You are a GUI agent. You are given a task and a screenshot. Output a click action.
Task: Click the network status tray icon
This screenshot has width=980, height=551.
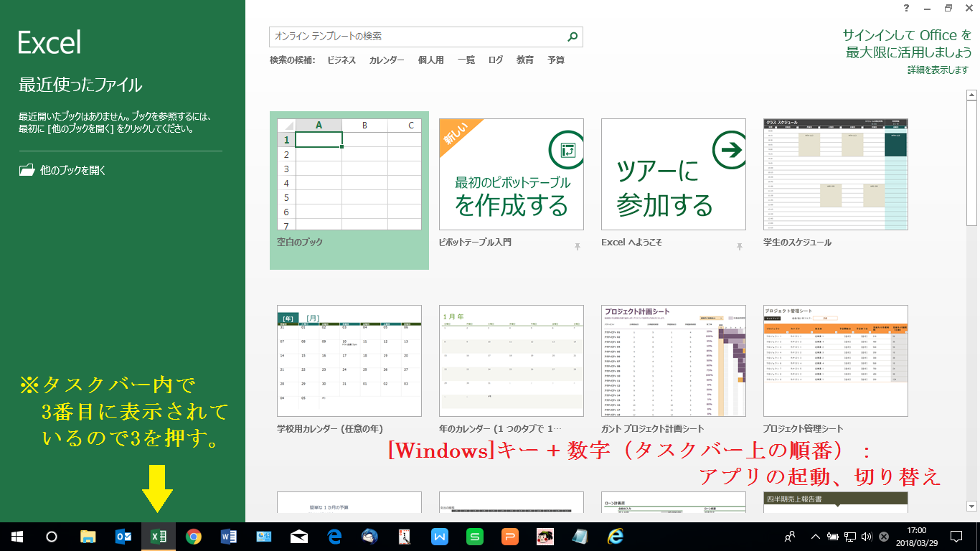(850, 537)
